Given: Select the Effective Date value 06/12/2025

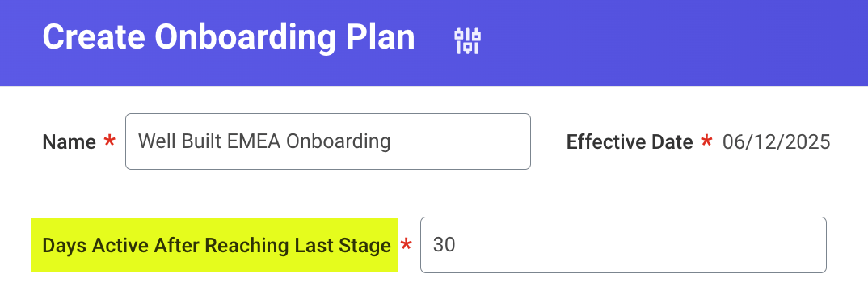Looking at the screenshot, I should (776, 141).
